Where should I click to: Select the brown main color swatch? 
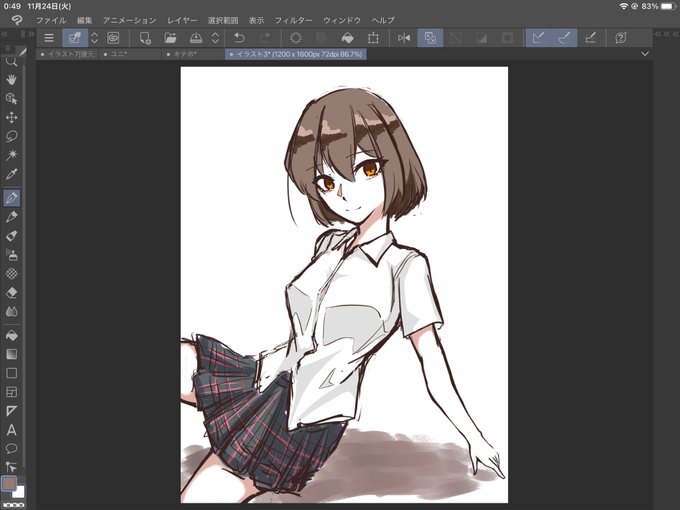(9, 483)
